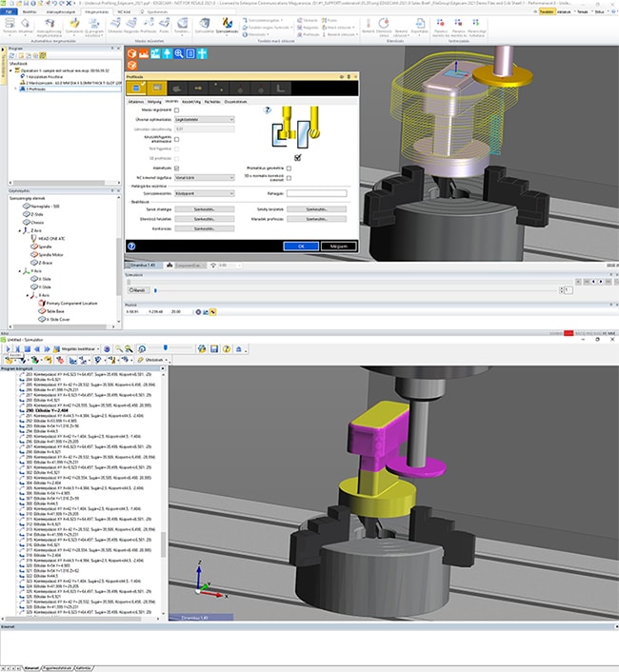Click the Simulator fast-forward double-arrow button
This screenshot has width=619, height=672.
coord(47,349)
